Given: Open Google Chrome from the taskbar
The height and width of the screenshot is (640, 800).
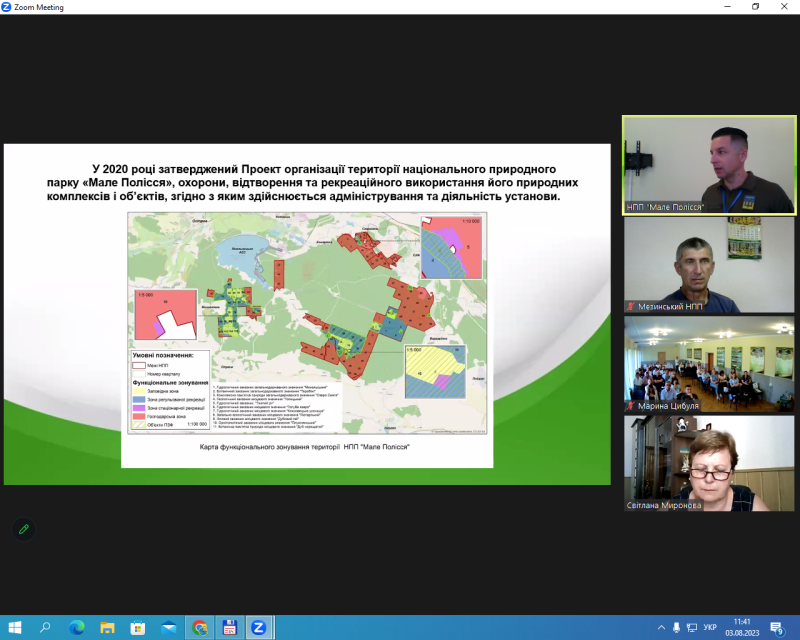Looking at the screenshot, I should click(199, 627).
